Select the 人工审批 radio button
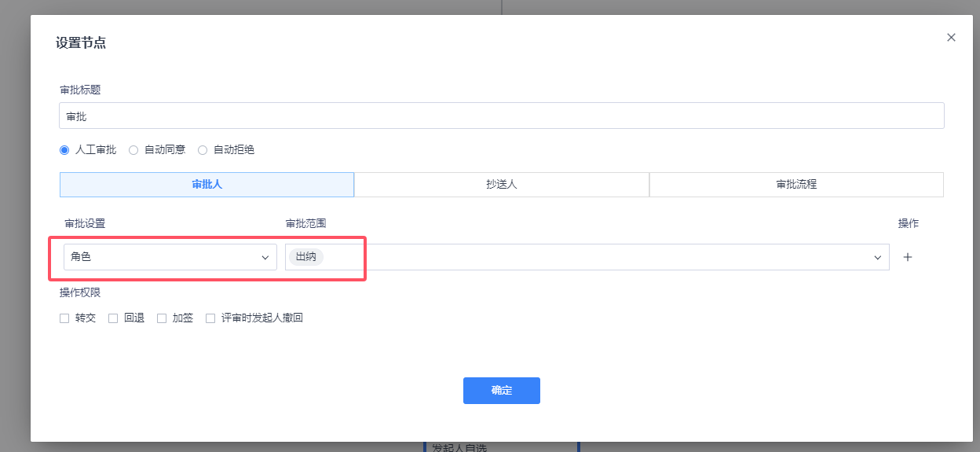 point(64,150)
